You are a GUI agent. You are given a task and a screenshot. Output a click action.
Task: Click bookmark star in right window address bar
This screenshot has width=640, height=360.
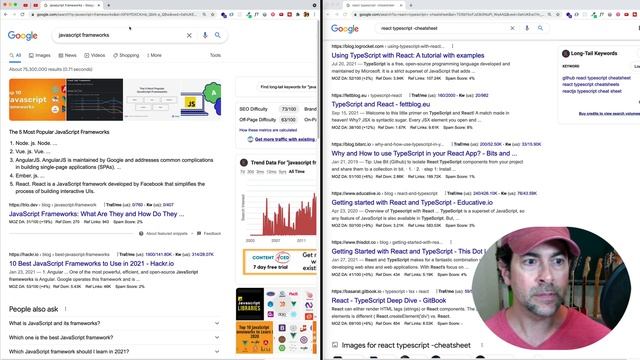tap(558, 14)
